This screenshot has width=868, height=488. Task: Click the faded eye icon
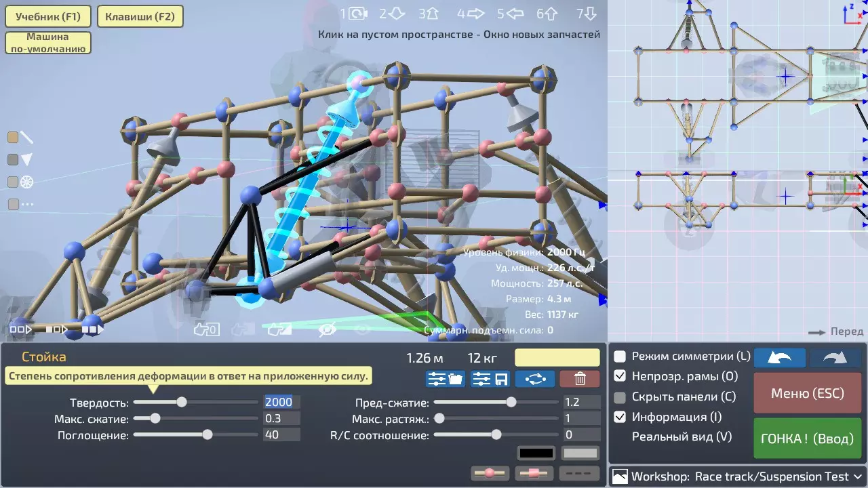363,330
